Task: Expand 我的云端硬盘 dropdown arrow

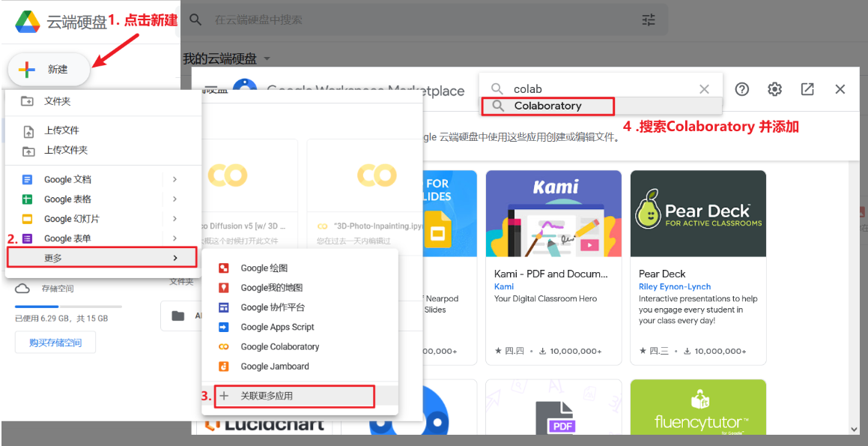Action: point(267,58)
